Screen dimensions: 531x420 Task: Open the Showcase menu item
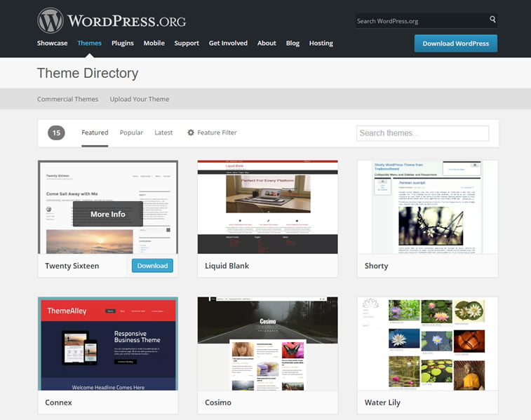(x=52, y=43)
